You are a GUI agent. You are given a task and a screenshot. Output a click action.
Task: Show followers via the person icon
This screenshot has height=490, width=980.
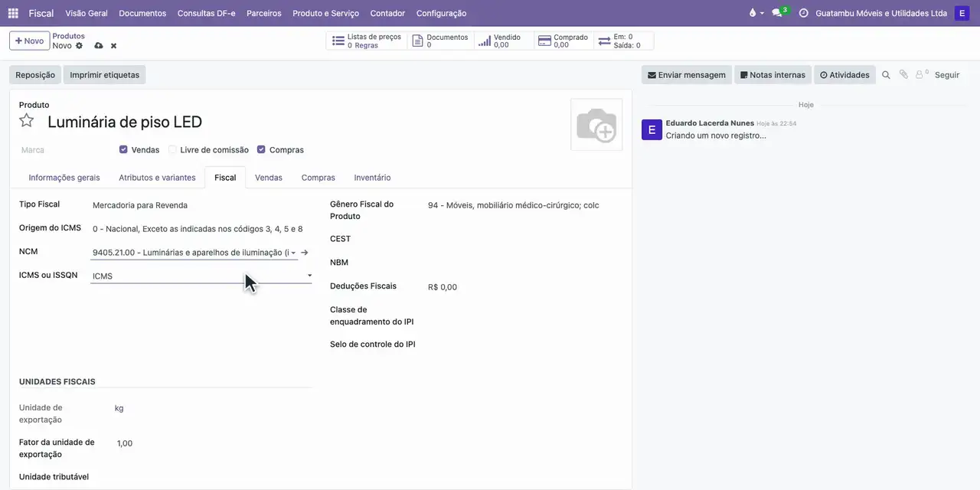click(921, 75)
